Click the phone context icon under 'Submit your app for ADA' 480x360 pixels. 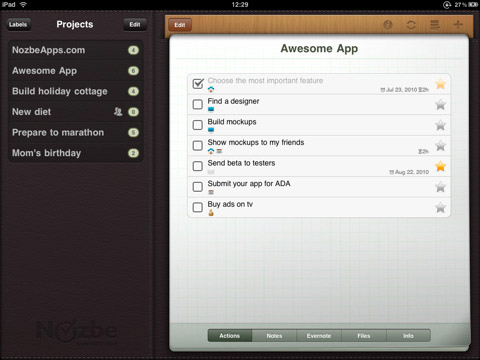pos(211,192)
